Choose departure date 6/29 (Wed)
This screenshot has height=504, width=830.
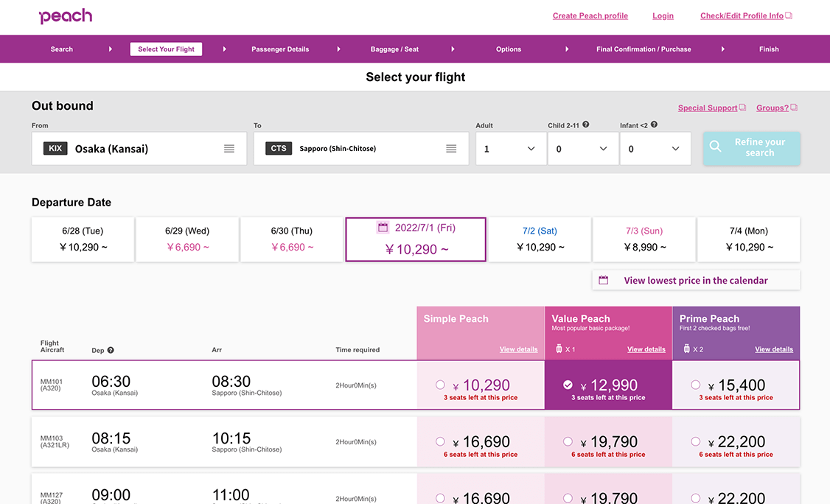point(187,239)
